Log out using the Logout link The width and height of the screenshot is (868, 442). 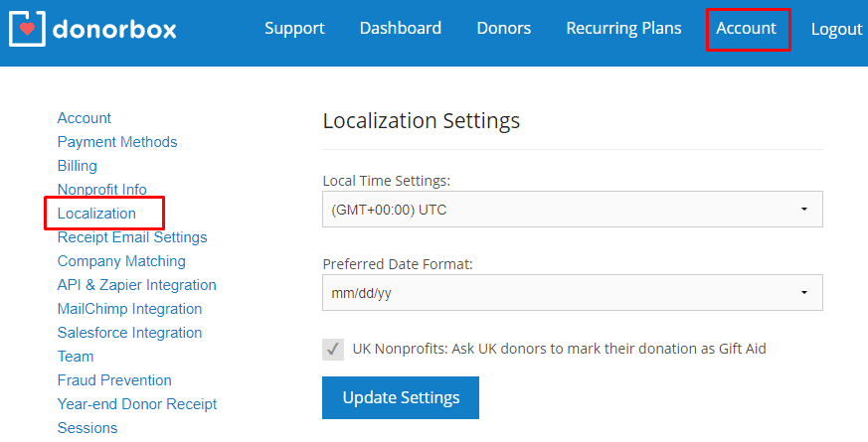pos(836,29)
